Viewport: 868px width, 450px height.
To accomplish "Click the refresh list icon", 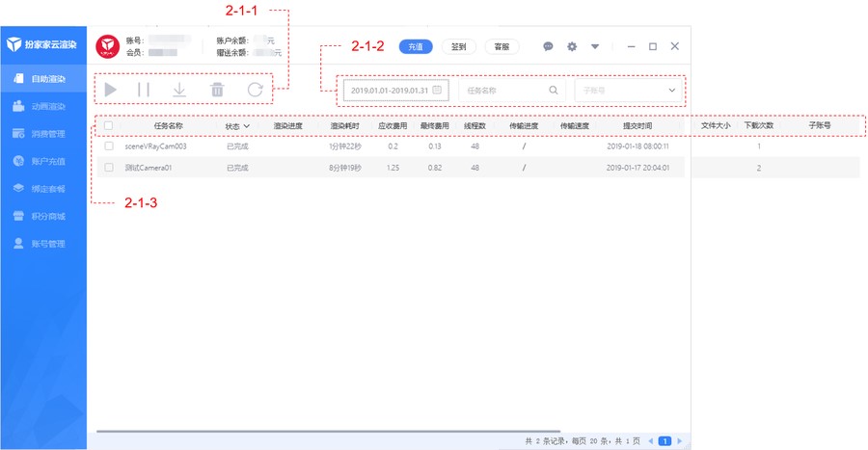I will click(255, 90).
